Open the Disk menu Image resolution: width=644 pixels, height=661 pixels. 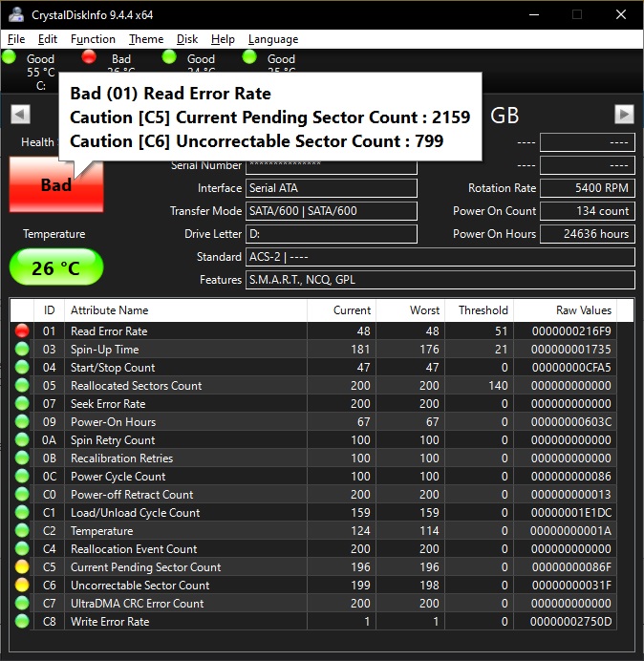click(x=187, y=39)
